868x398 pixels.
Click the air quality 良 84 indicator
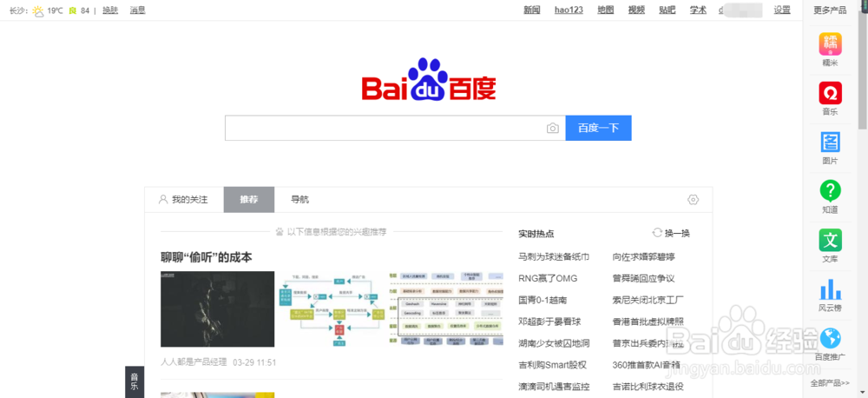click(x=79, y=10)
